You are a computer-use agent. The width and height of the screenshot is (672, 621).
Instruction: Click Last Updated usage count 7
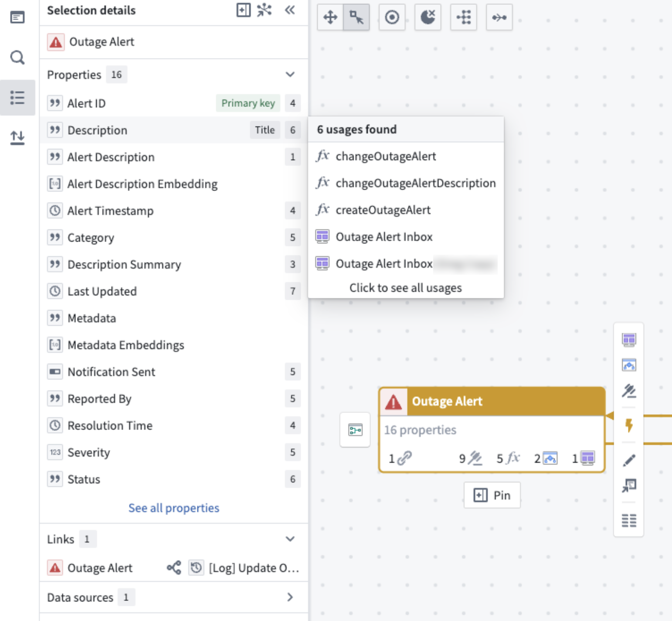[292, 291]
